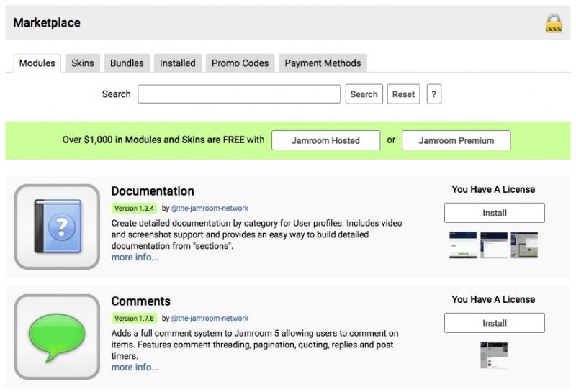Open the Installed tab
The image size is (576, 392).
[x=178, y=63]
